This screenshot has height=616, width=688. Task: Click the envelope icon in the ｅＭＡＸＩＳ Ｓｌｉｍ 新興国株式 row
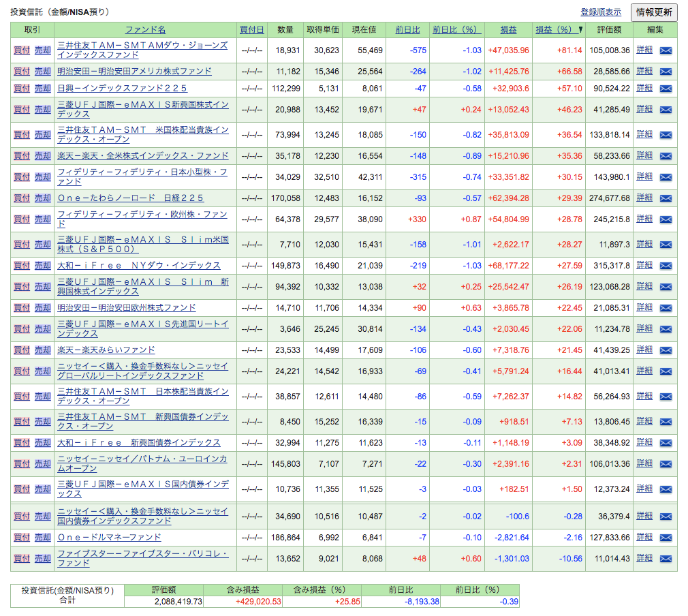click(666, 287)
